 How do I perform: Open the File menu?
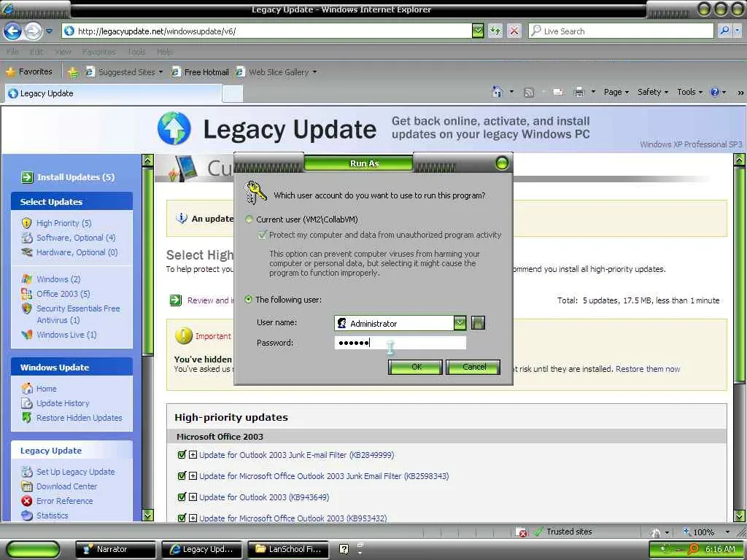click(x=13, y=52)
